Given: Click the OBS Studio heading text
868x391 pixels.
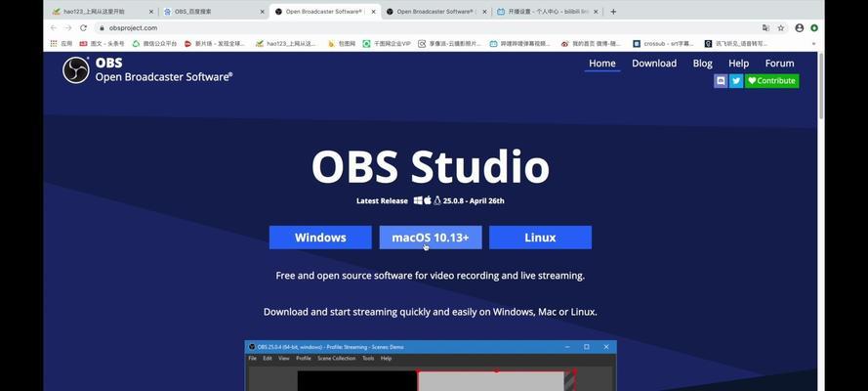Looking at the screenshot, I should pos(431,167).
